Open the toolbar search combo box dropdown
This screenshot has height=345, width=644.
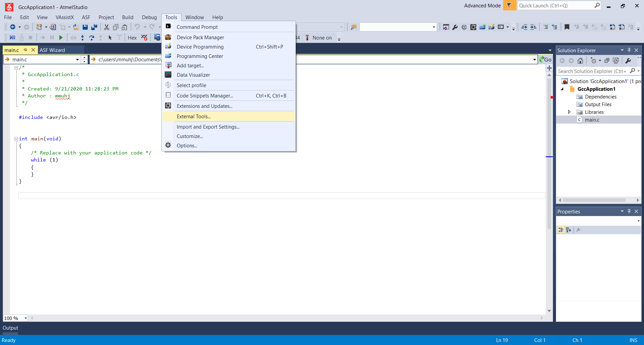[434, 27]
